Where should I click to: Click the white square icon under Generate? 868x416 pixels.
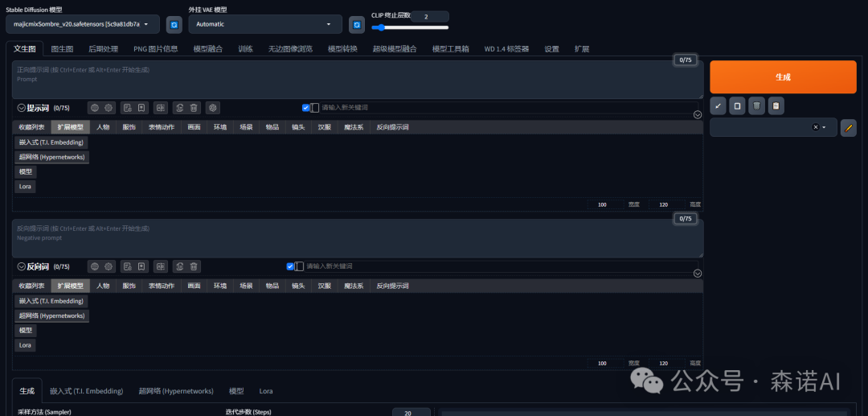[737, 105]
